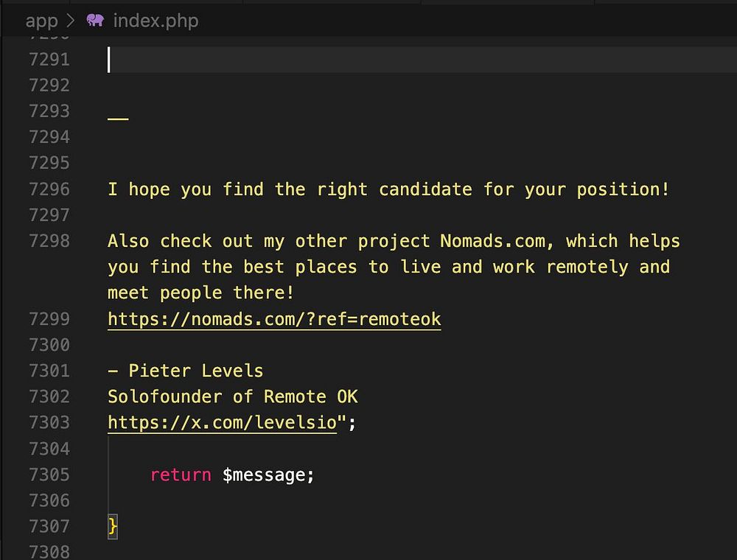Click the PHP elephant file icon
The width and height of the screenshot is (737, 560).
pos(95,20)
